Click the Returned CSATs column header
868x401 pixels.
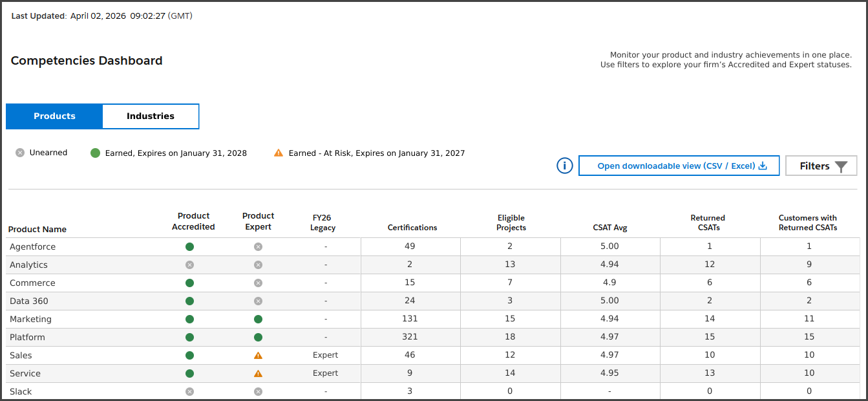(x=708, y=223)
